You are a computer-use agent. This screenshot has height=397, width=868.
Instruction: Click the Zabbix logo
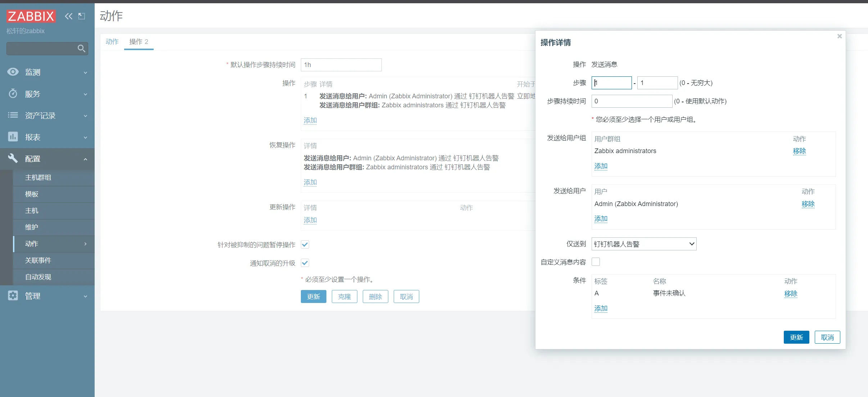coord(31,16)
